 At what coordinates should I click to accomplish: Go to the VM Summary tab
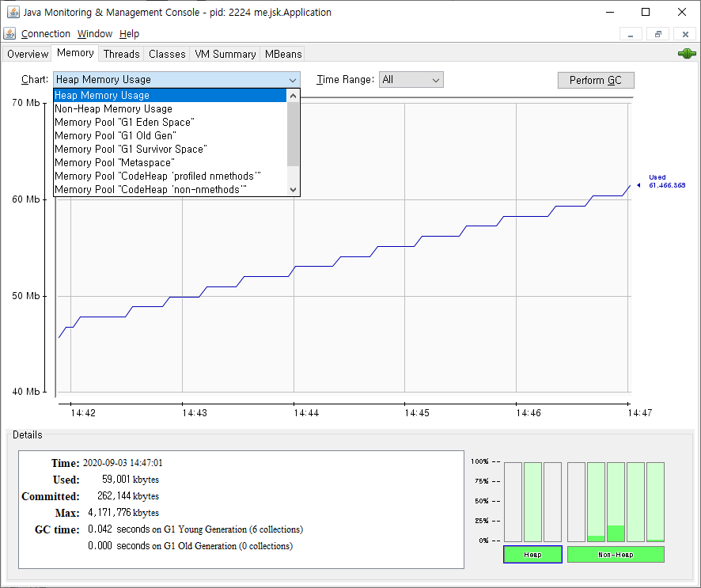tap(225, 54)
